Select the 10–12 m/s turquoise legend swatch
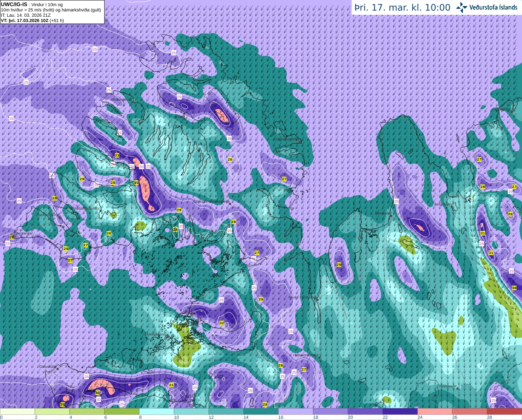522x420 pixels. coord(191,411)
